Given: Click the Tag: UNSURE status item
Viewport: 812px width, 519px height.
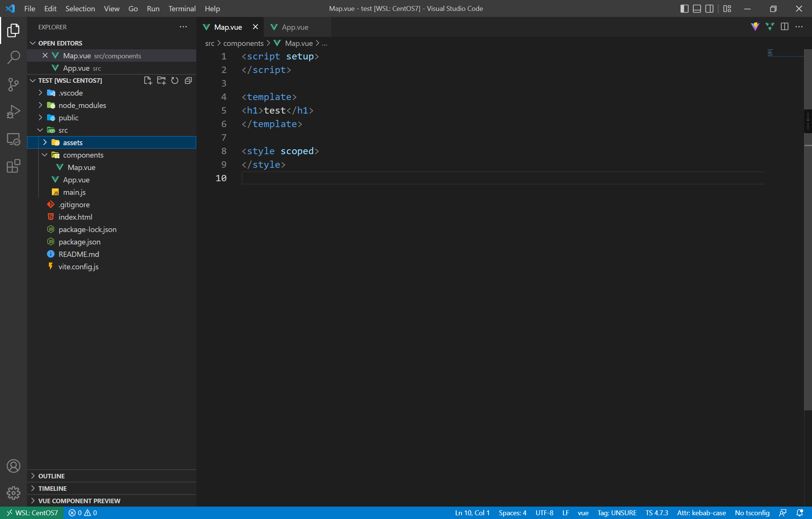Looking at the screenshot, I should [x=617, y=513].
